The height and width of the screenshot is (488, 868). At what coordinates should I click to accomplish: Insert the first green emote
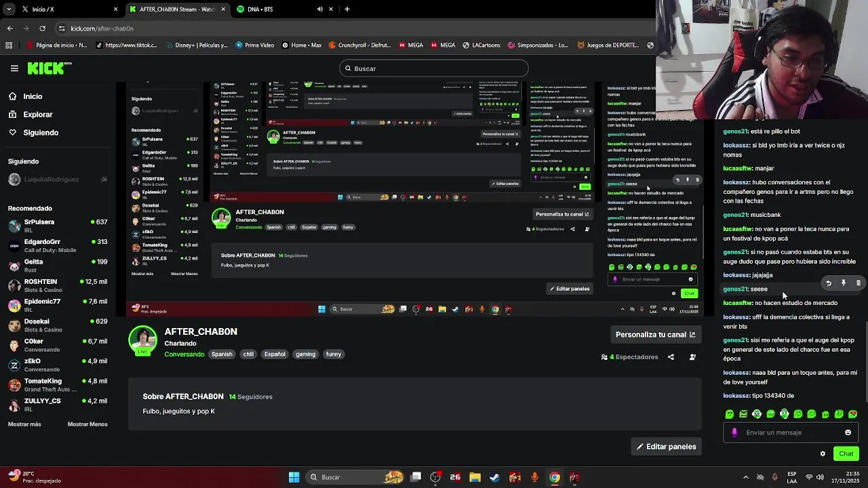730,414
